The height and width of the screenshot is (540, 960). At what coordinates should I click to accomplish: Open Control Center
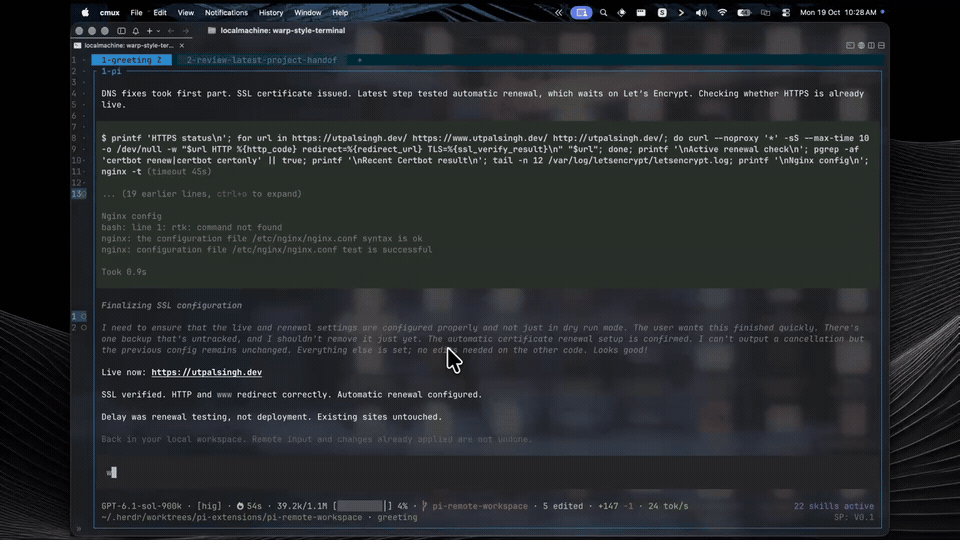pos(786,12)
